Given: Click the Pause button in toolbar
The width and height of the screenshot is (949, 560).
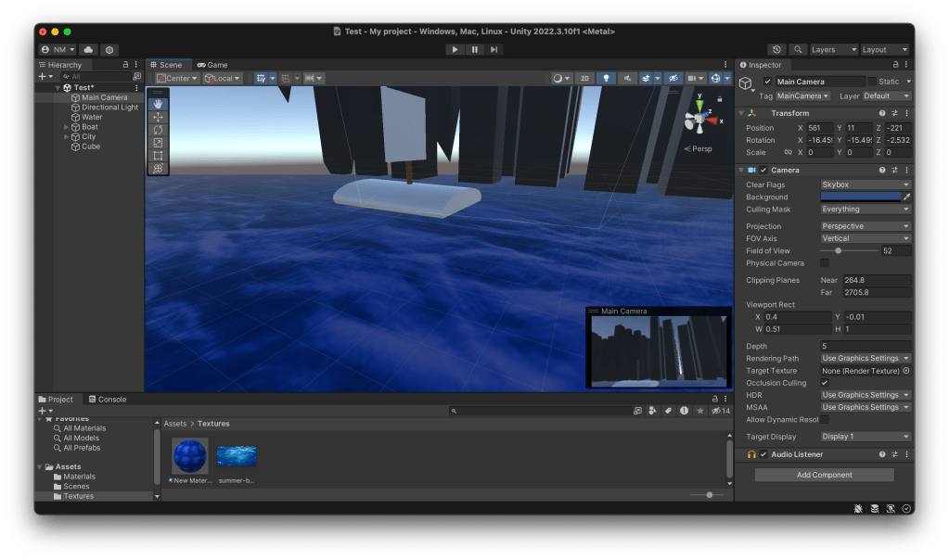Looking at the screenshot, I should 474,49.
